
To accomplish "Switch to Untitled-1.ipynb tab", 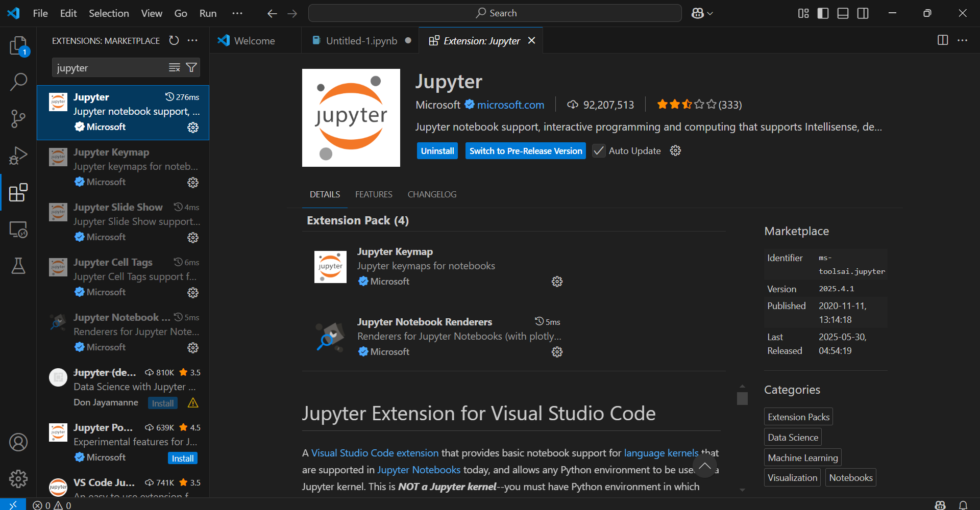I will point(360,41).
